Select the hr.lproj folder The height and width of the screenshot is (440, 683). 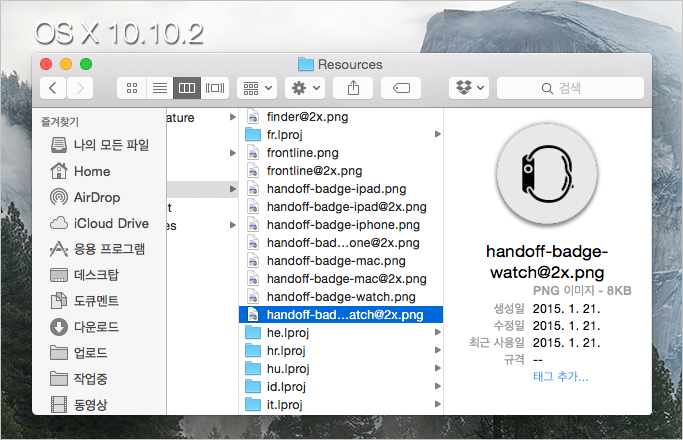341,351
